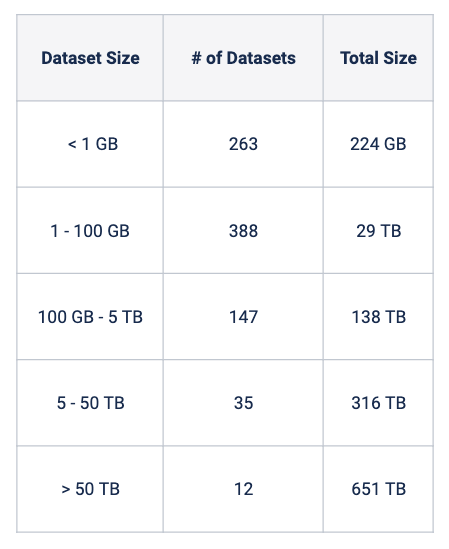Click the 224 GB total cell
Viewport: 449px width, 549px height.
[x=378, y=144]
